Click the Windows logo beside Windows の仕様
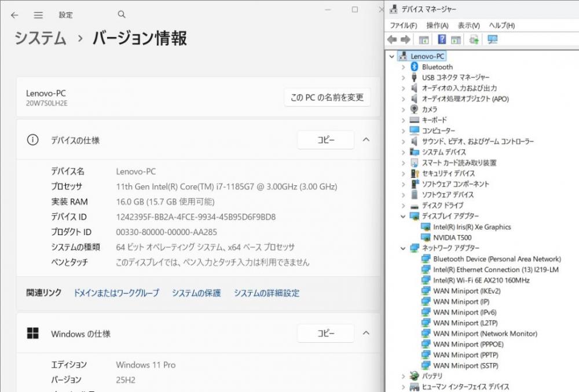Screen dimensions: 579x392 pos(33,333)
